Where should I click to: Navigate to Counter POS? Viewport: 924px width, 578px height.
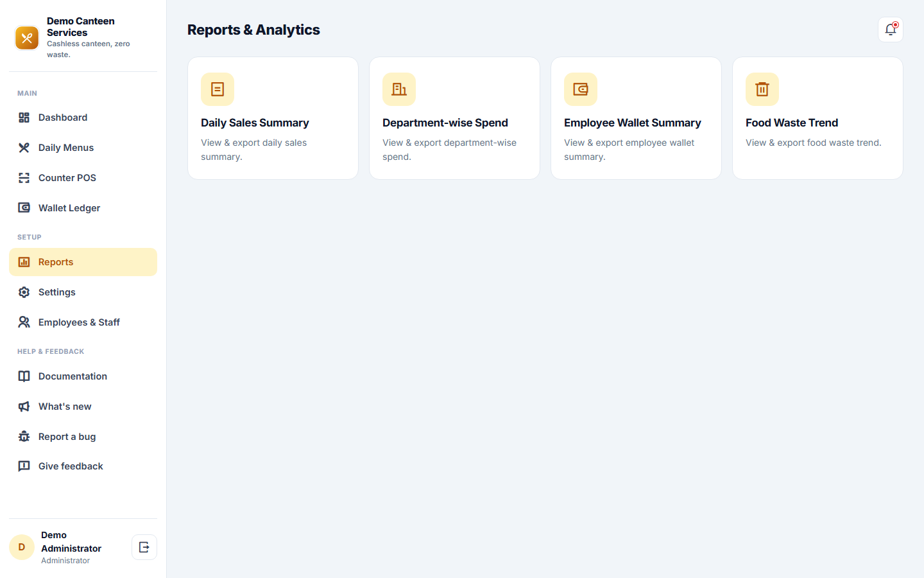[83, 178]
